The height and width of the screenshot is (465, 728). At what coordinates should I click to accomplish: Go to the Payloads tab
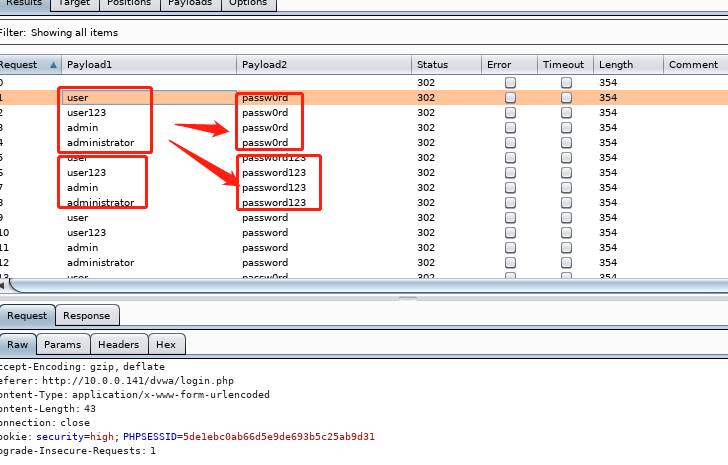190,3
